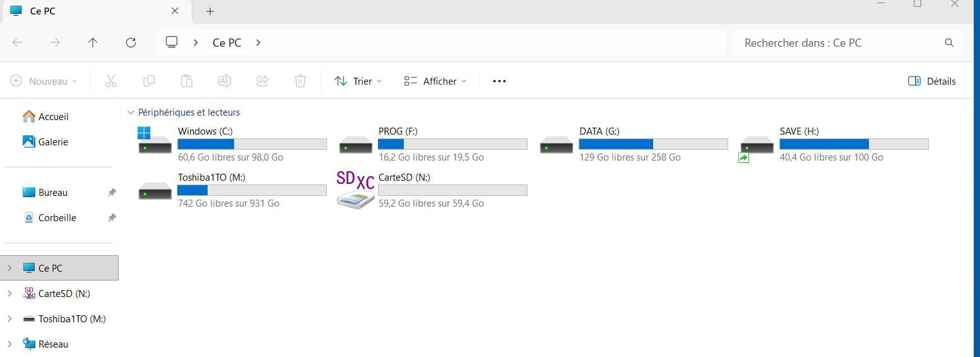
Task: Click the Cut scissors icon
Action: (111, 81)
